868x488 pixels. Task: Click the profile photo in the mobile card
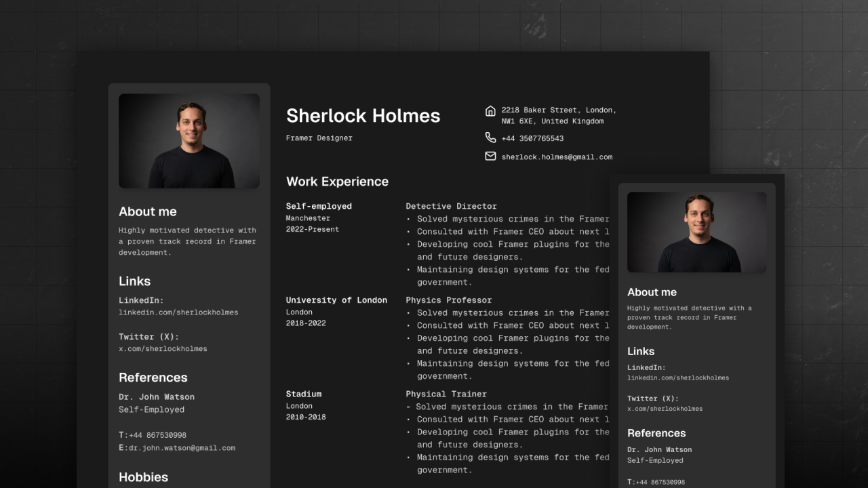pyautogui.click(x=696, y=232)
